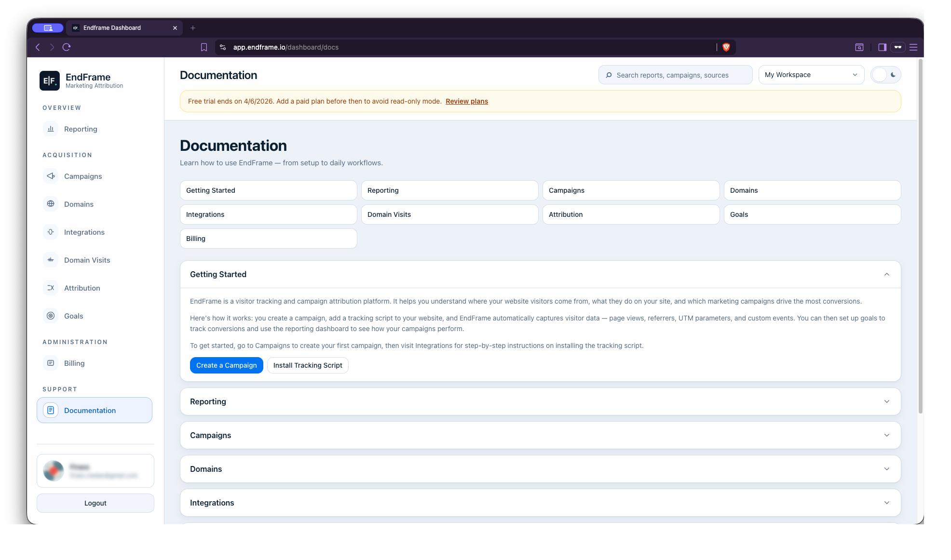Viewport: 951px width, 560px height.
Task: Select the Documentation sidebar item
Action: [95, 410]
